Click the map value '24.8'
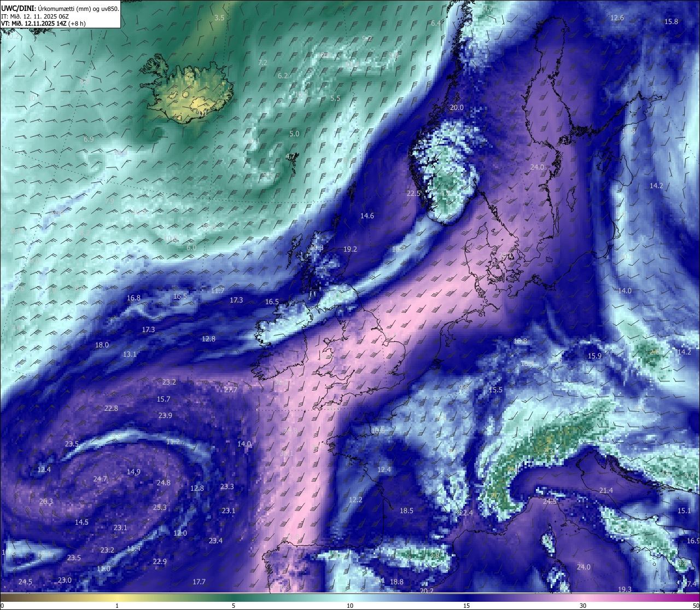 [164, 483]
